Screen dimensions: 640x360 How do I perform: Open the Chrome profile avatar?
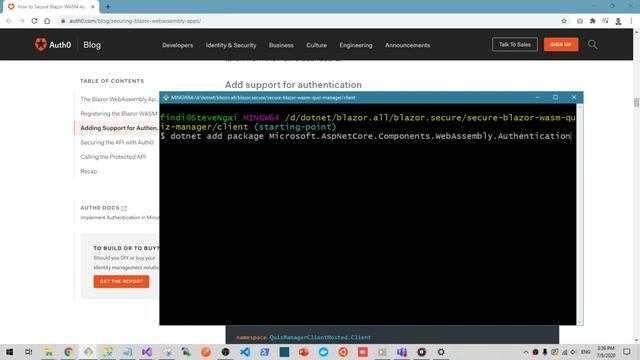point(618,21)
